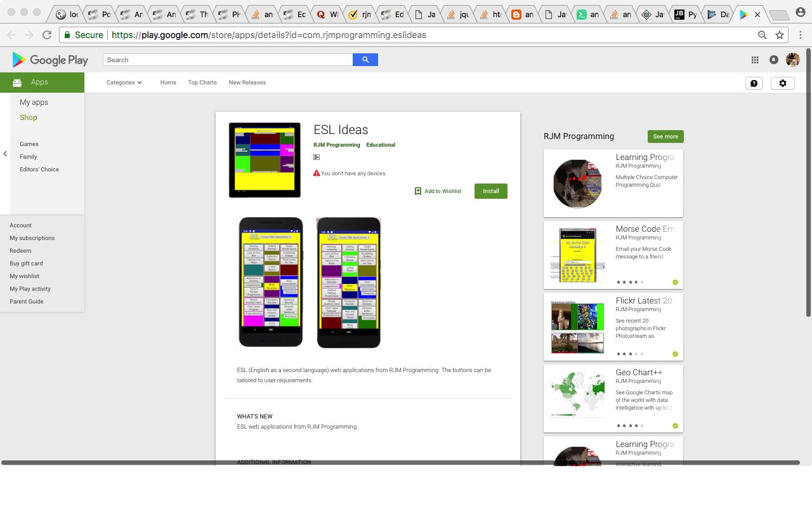Click the See more button
Image resolution: width=812 pixels, height=508 pixels.
tap(665, 137)
